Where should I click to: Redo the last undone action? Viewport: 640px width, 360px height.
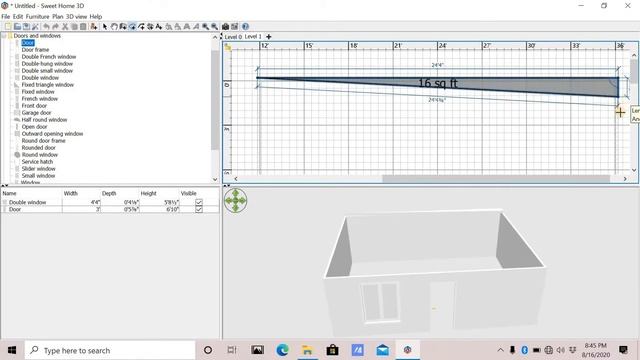[x=55, y=27]
